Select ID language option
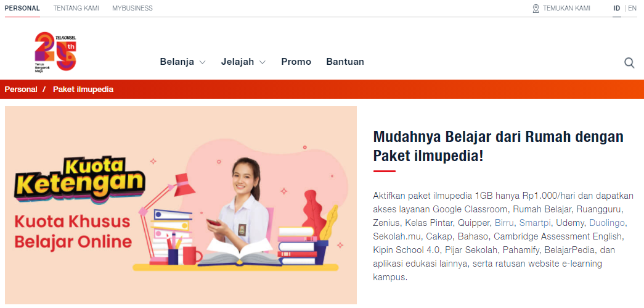Image resolution: width=644 pixels, height=308 pixels. 616,8
